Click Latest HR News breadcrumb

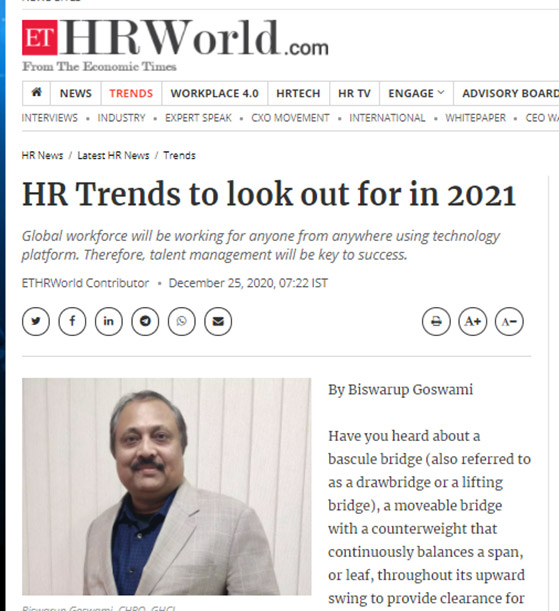coord(113,155)
